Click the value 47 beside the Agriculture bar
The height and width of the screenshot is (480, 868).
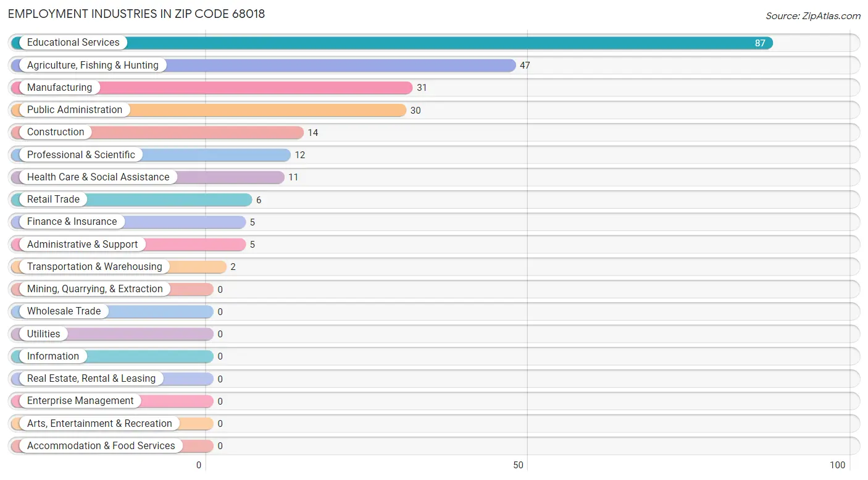525,65
